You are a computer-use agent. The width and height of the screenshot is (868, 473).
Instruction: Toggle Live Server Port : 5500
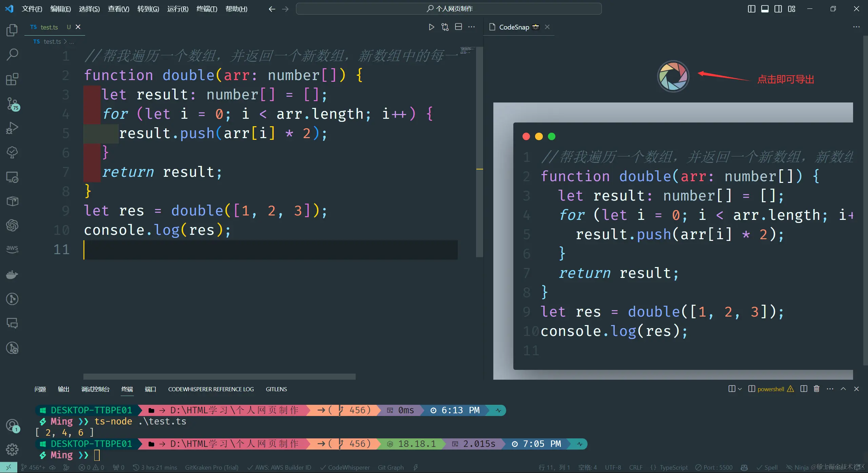pyautogui.click(x=714, y=467)
